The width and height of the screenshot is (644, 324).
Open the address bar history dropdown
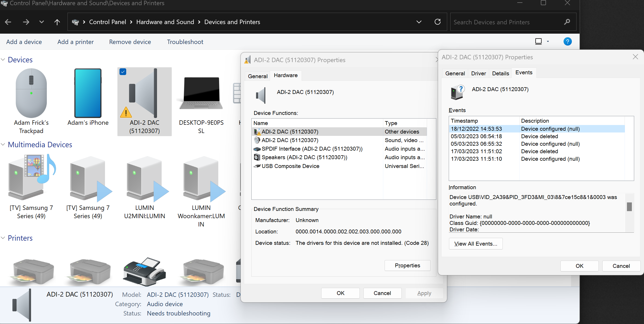(x=419, y=22)
